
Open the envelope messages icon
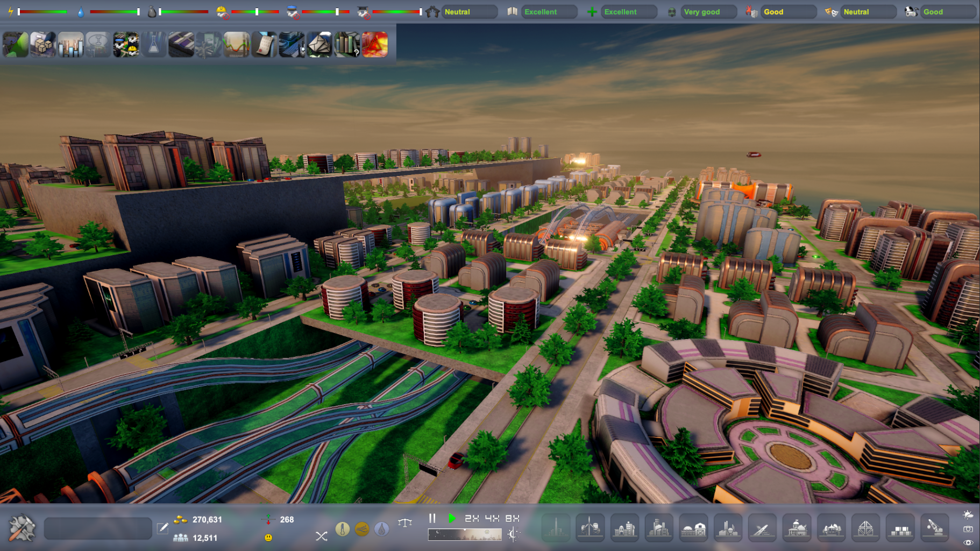pos(319,45)
